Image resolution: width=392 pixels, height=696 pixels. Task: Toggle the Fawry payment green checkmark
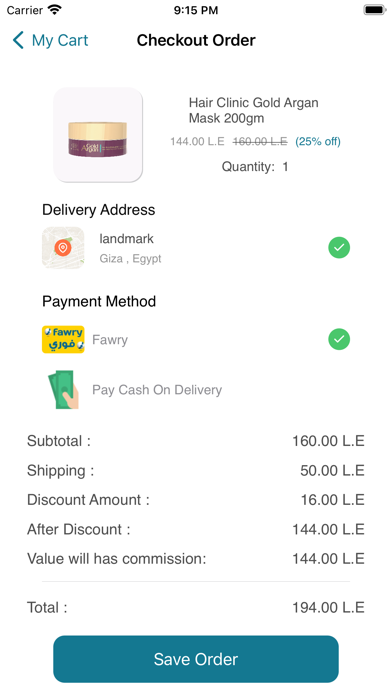[x=339, y=340]
